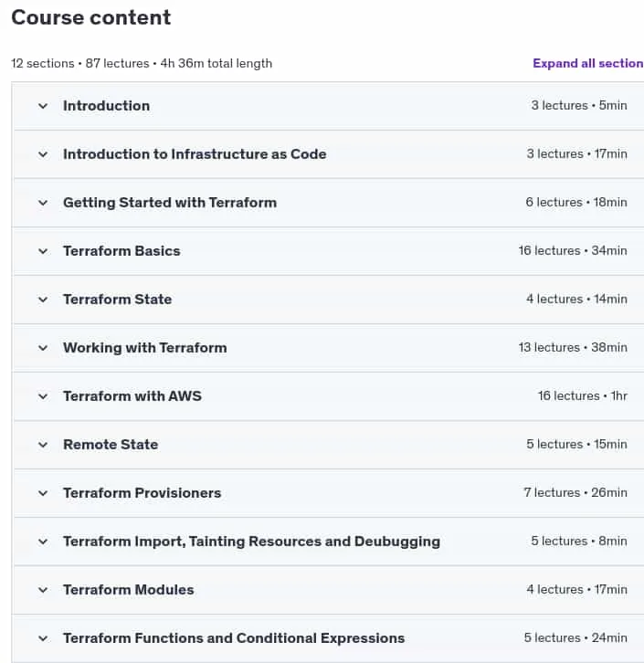Open the Working with Terraform chevron
644x663 pixels.
(43, 348)
